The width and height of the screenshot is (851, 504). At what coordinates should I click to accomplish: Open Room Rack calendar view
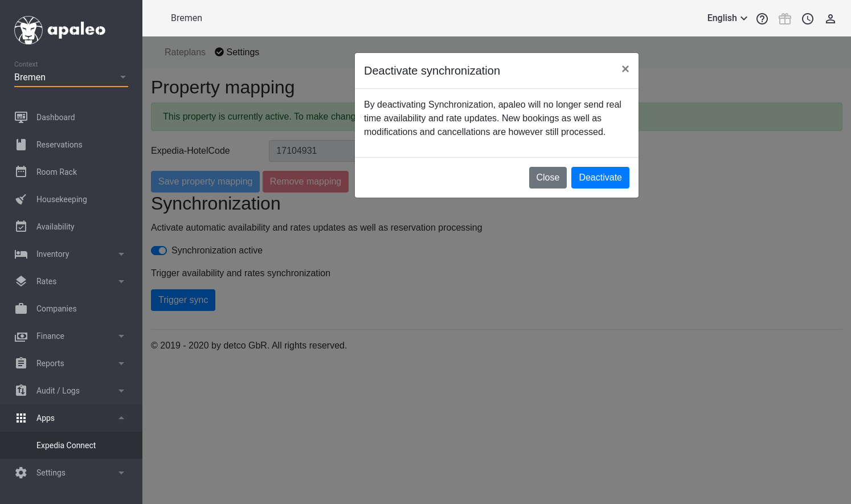pos(56,172)
